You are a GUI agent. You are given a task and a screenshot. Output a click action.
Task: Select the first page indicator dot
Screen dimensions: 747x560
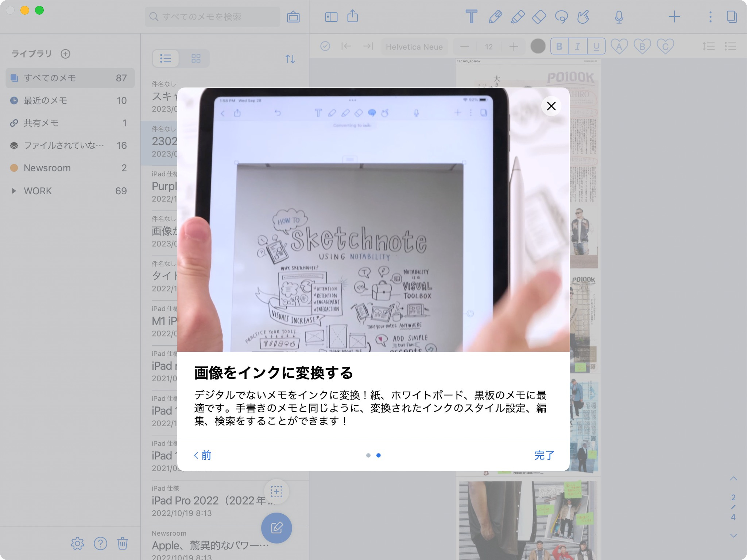(368, 455)
